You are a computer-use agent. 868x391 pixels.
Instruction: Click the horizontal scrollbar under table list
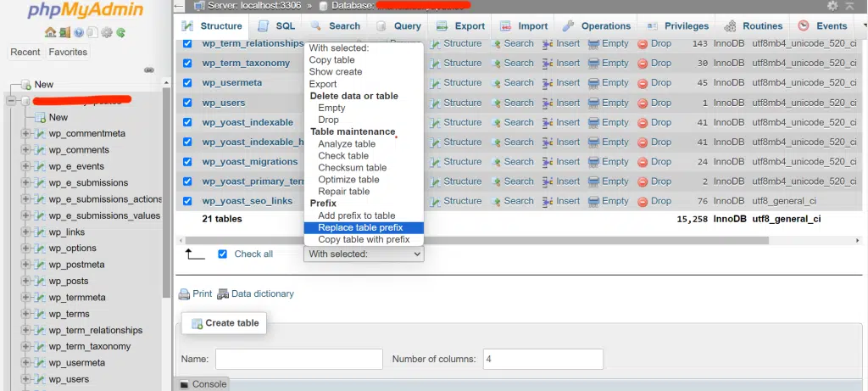click(x=476, y=240)
